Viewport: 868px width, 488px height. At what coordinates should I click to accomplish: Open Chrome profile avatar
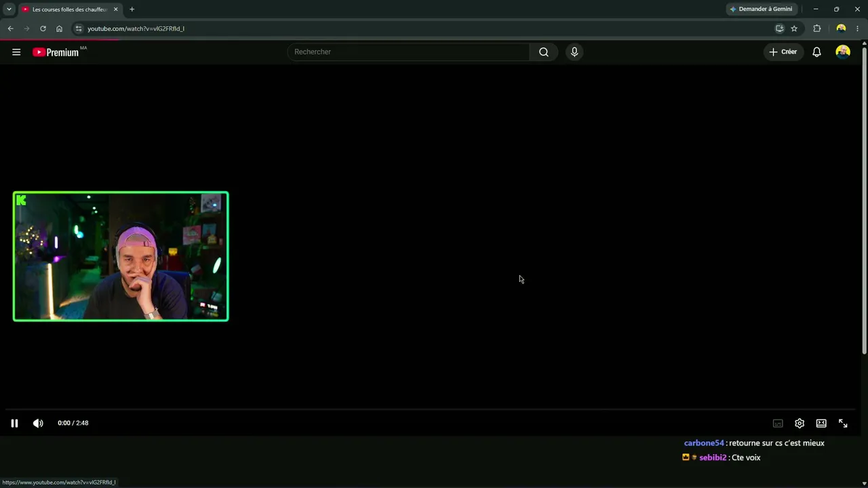click(841, 28)
